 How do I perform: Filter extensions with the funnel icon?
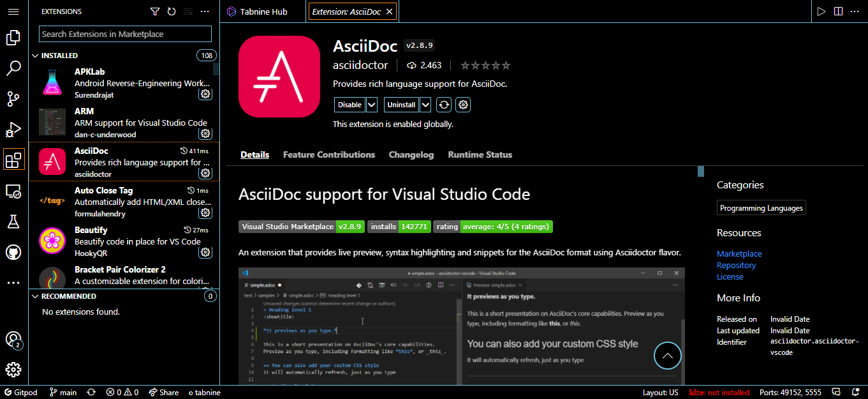(x=155, y=11)
